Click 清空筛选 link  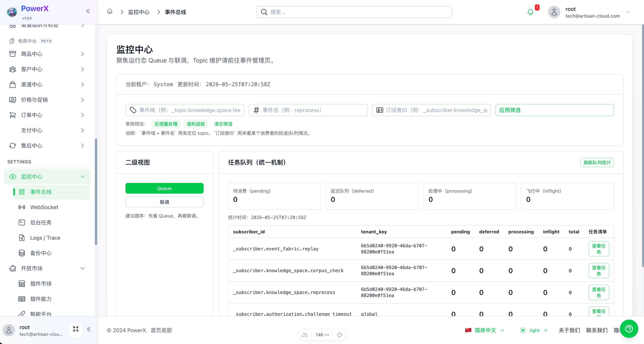click(x=223, y=124)
